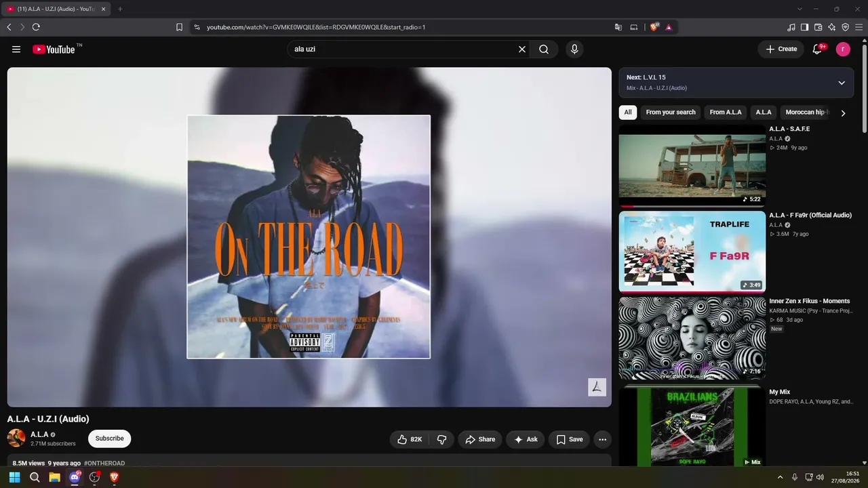Open Discord from the taskbar

coord(75,477)
